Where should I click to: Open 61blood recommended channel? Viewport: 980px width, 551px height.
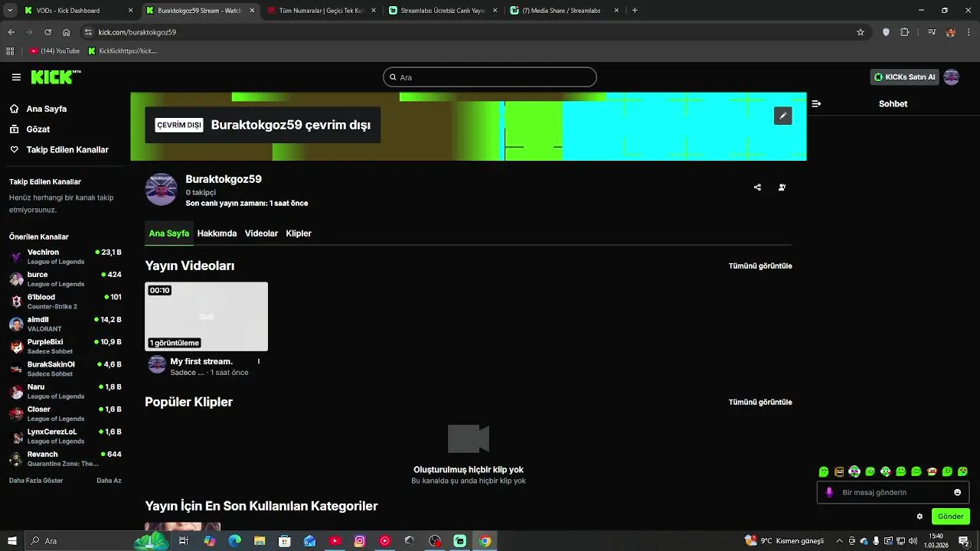66,302
